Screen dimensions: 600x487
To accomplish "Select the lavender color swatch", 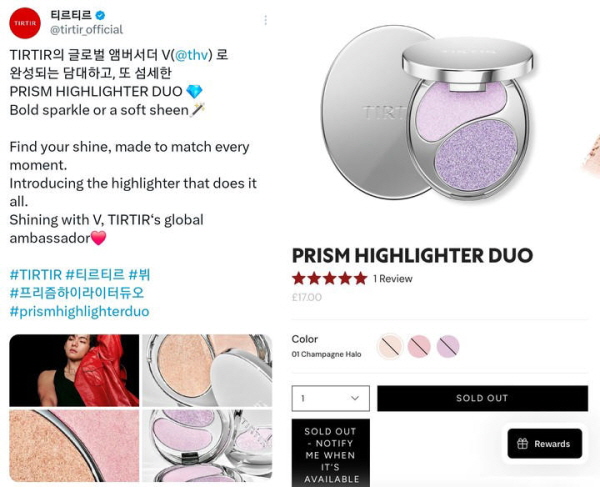I will [x=448, y=346].
